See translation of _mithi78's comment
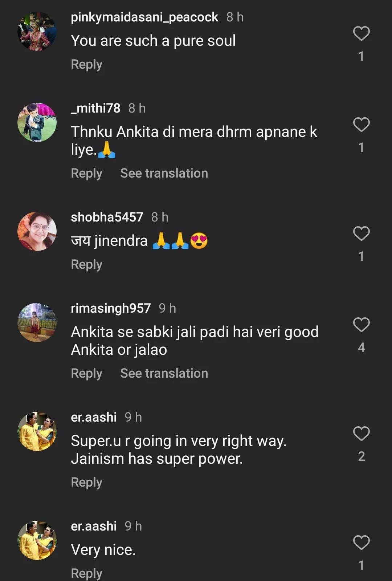This screenshot has height=581, width=392. 164,173
